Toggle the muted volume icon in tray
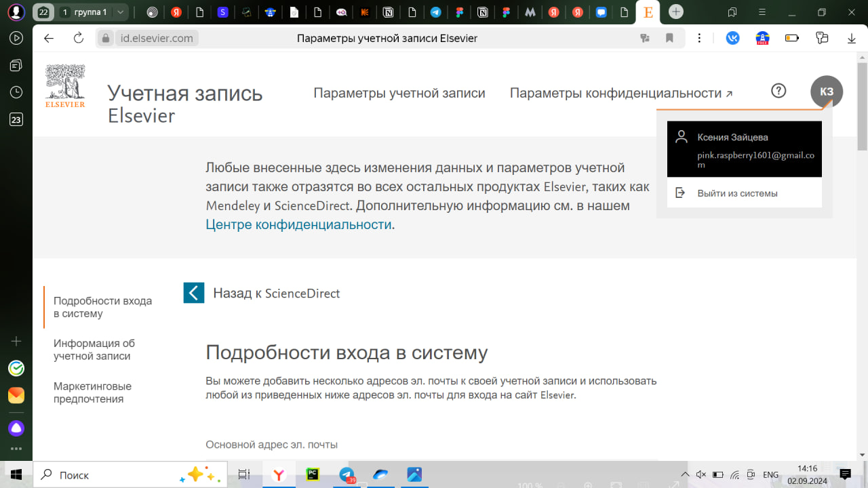Viewport: 868px width, 488px height. click(x=701, y=474)
